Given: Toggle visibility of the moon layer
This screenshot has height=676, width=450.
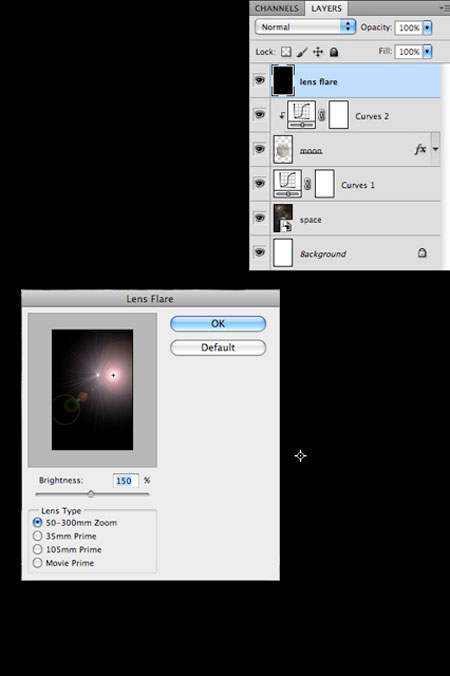Looking at the screenshot, I should click(x=259, y=149).
